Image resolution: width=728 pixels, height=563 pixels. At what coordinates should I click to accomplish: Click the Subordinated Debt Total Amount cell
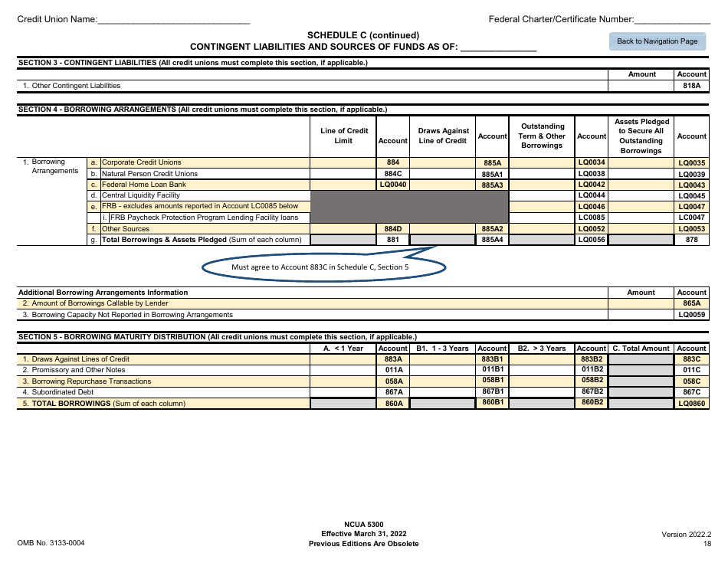tap(642, 391)
